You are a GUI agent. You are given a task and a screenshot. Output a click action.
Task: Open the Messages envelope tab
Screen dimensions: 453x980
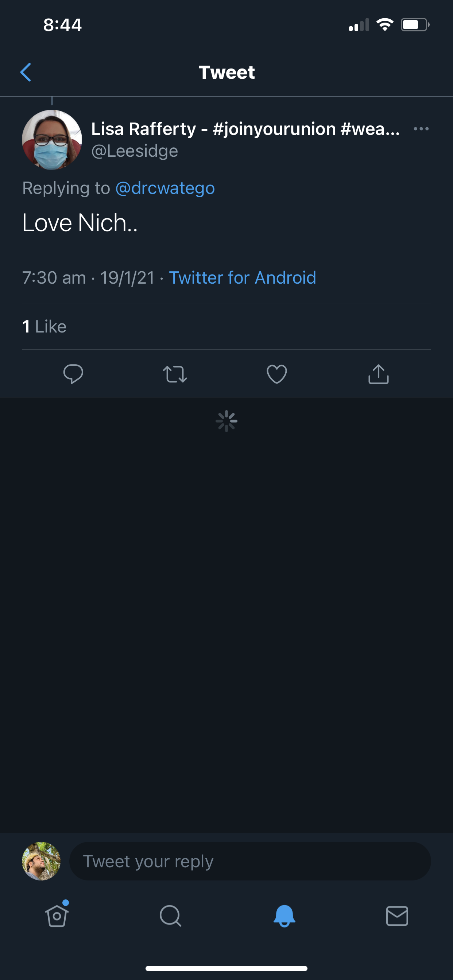(x=397, y=915)
